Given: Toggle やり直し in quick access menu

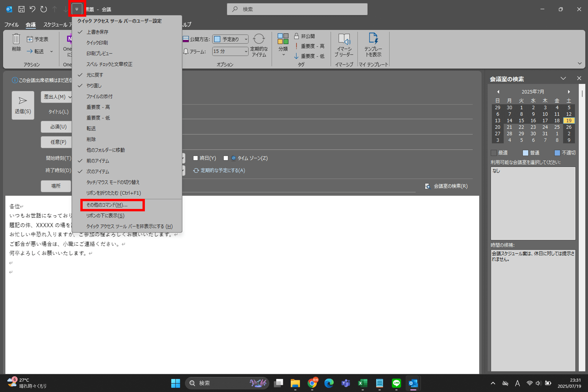Looking at the screenshot, I should click(127, 86).
